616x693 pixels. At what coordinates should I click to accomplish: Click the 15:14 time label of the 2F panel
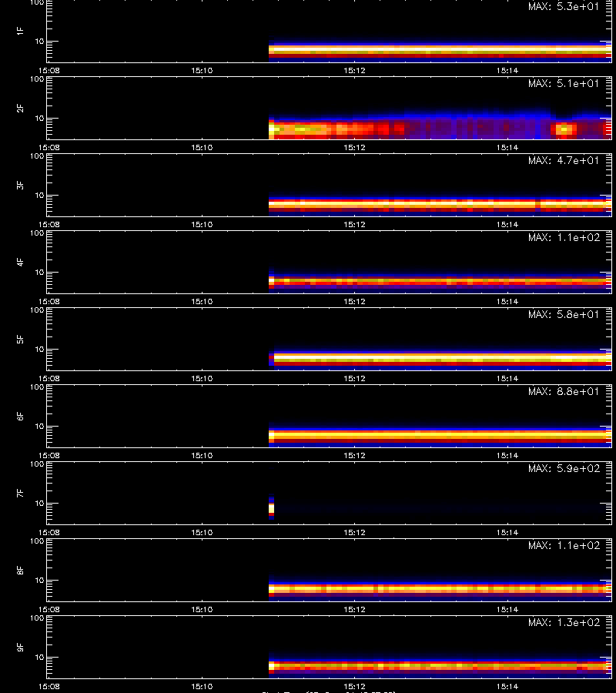click(507, 148)
